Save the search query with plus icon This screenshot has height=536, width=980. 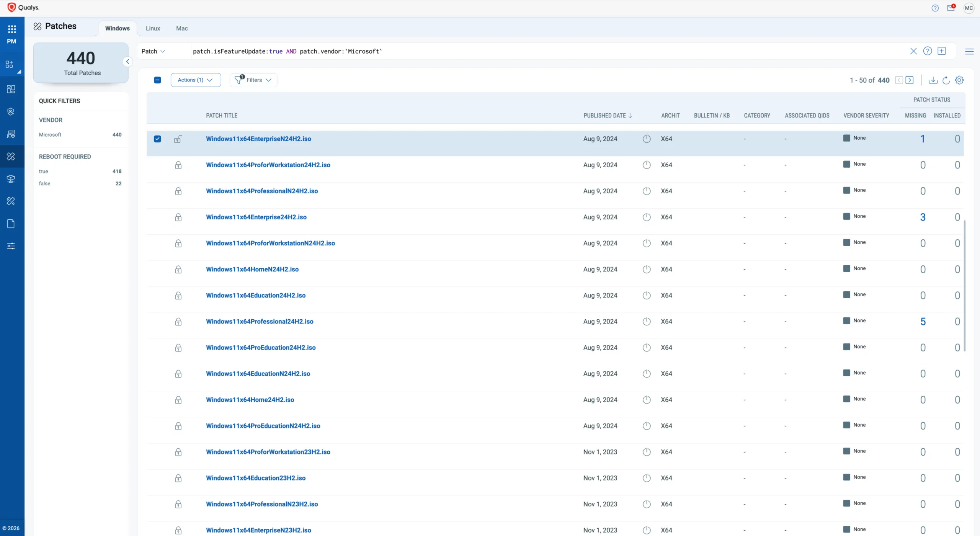(x=941, y=51)
